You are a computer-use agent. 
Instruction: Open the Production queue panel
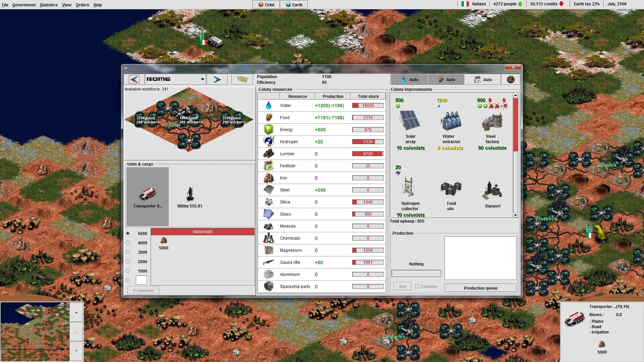480,288
